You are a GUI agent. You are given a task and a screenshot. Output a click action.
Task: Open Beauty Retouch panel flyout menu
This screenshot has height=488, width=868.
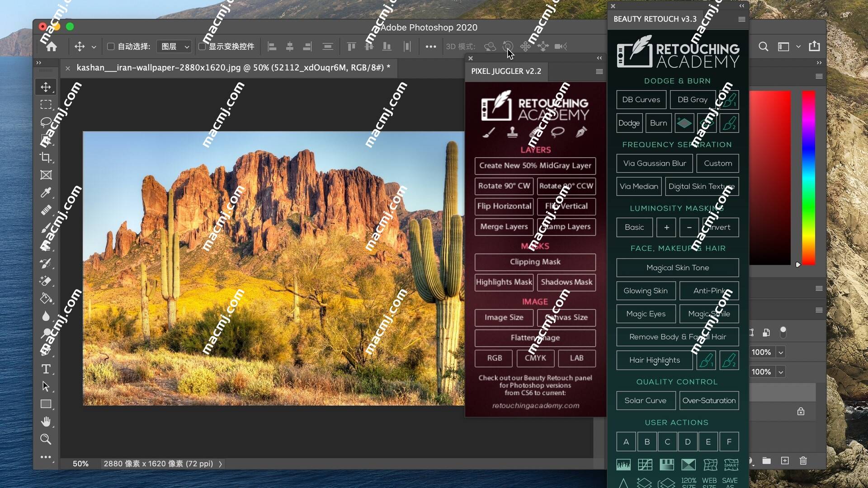click(741, 19)
